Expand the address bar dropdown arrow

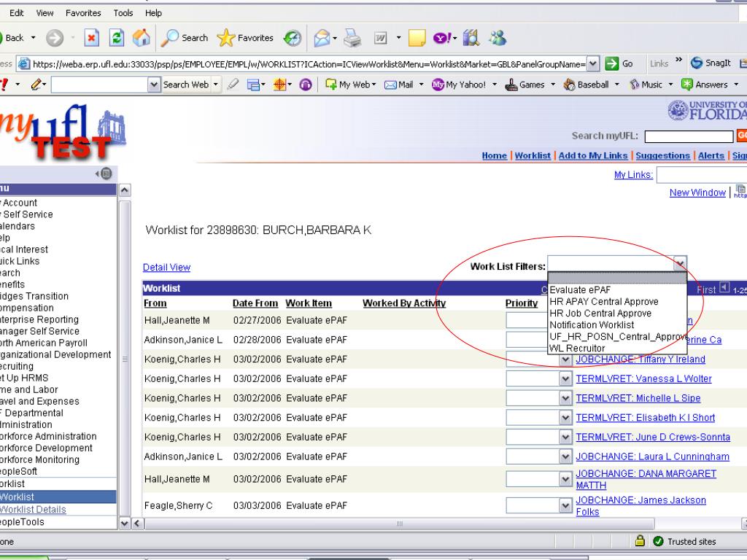(592, 63)
